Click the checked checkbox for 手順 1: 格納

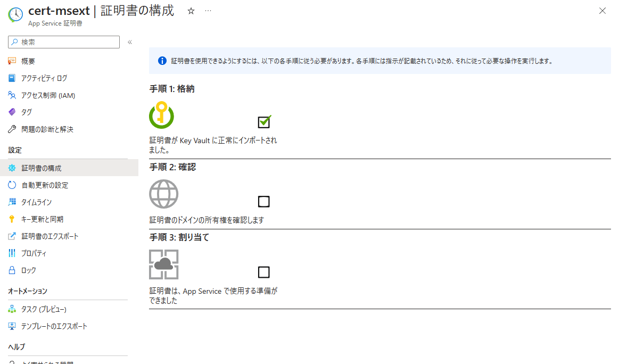pyautogui.click(x=264, y=121)
